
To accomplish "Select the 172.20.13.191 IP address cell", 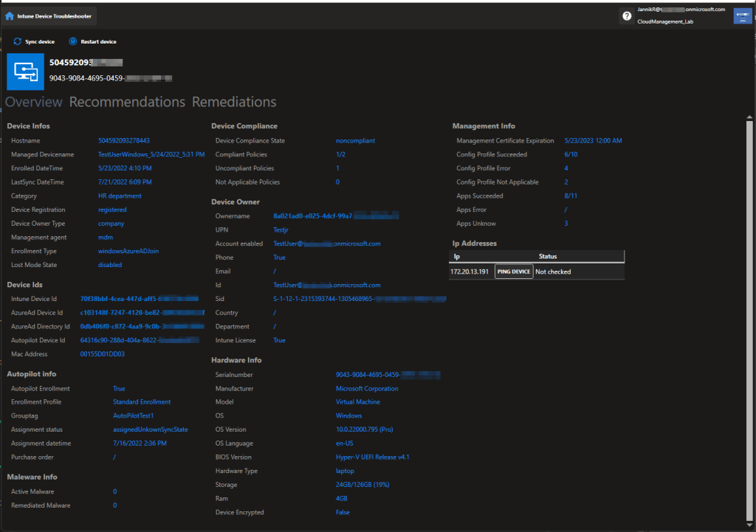I will pos(470,272).
